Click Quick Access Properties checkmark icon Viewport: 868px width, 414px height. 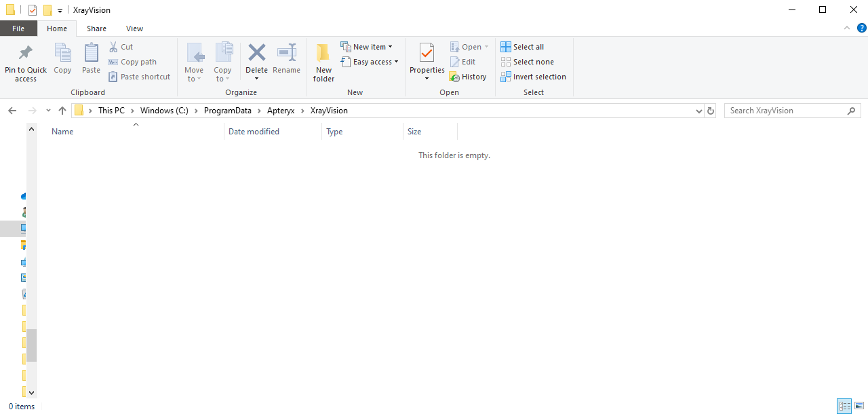32,10
